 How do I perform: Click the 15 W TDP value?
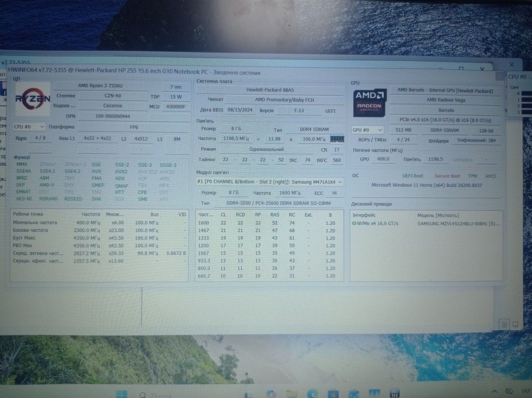coord(176,97)
